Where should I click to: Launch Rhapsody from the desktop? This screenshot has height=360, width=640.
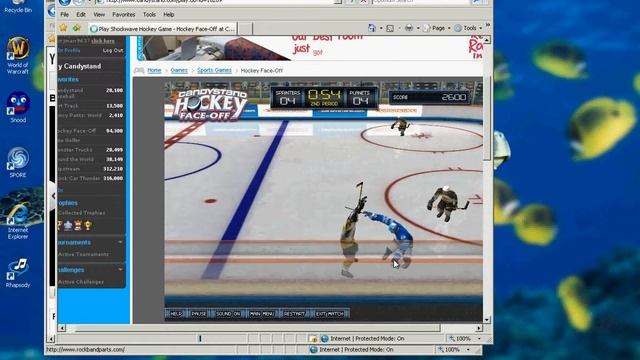[18, 273]
